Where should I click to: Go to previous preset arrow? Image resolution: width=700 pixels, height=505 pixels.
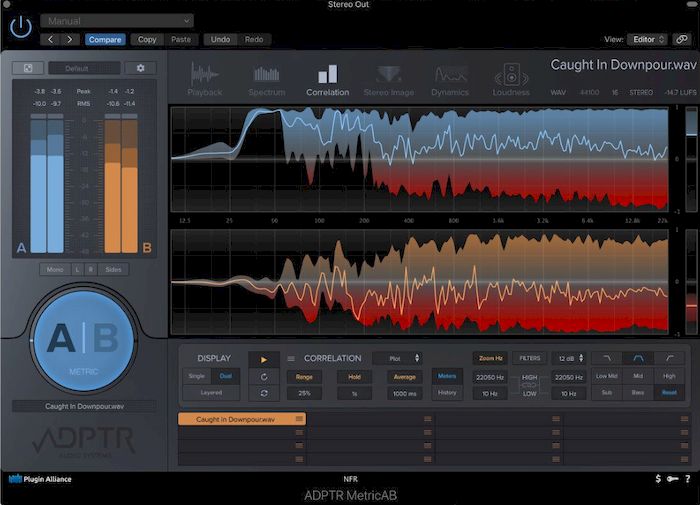click(x=50, y=39)
